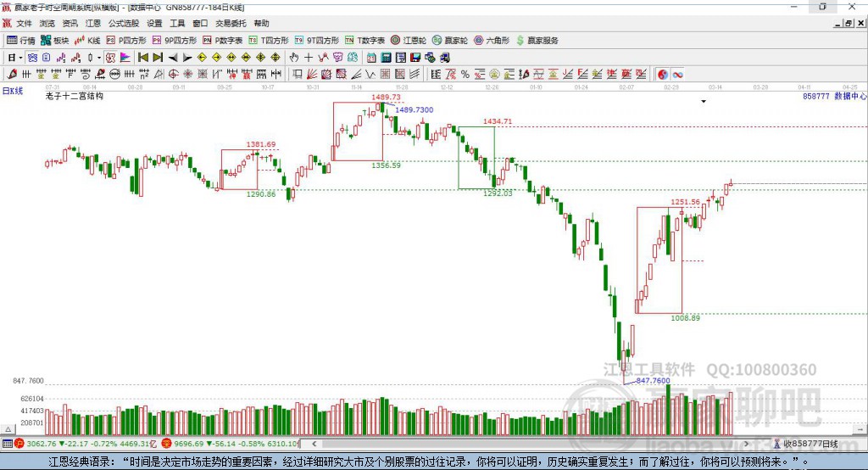The height and width of the screenshot is (470, 868).
Task: Open the calculator tool
Action: (x=386, y=58)
